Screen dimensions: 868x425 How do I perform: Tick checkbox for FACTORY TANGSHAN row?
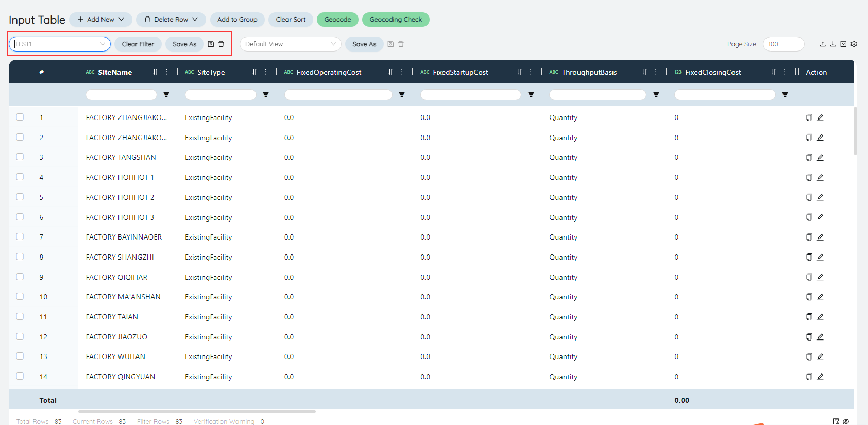click(20, 157)
